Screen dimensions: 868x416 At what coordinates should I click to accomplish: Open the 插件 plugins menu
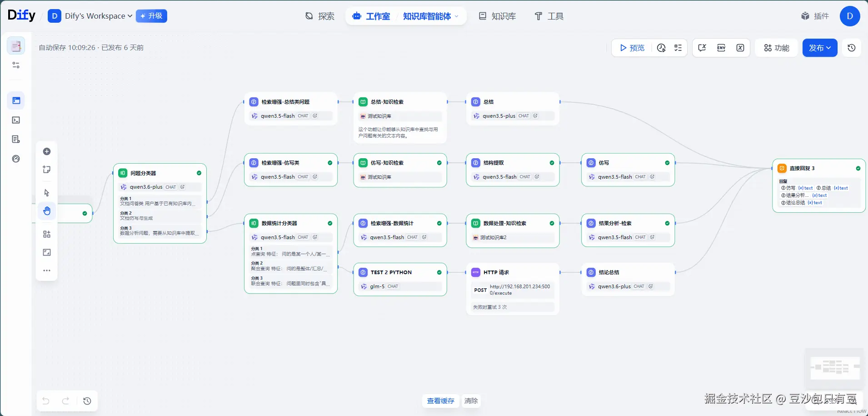pyautogui.click(x=815, y=16)
